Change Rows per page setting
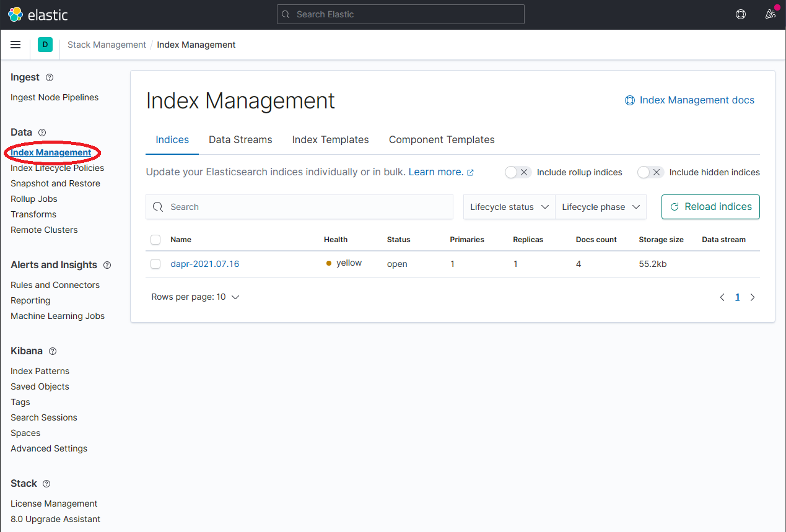 point(195,297)
